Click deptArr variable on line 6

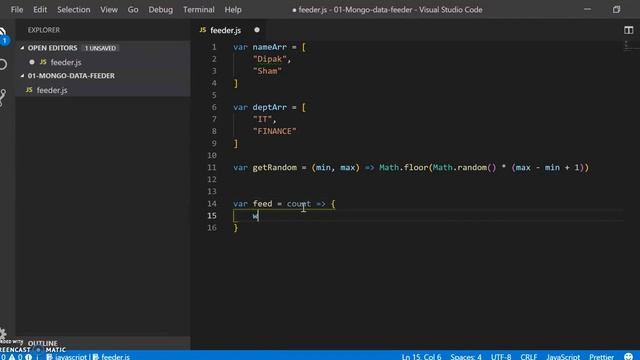click(269, 107)
